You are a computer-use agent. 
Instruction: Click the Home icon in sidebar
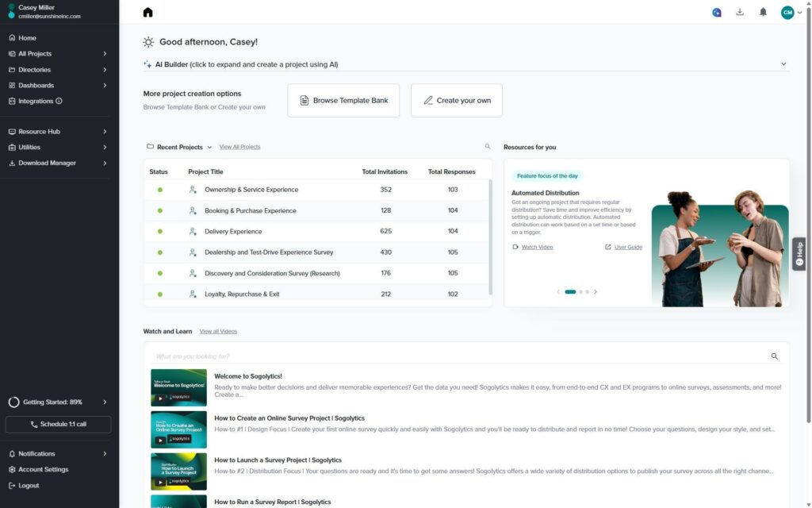click(12, 38)
